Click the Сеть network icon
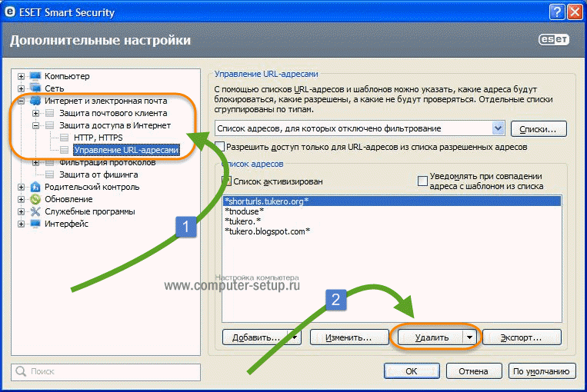The image size is (587, 392). click(35, 88)
